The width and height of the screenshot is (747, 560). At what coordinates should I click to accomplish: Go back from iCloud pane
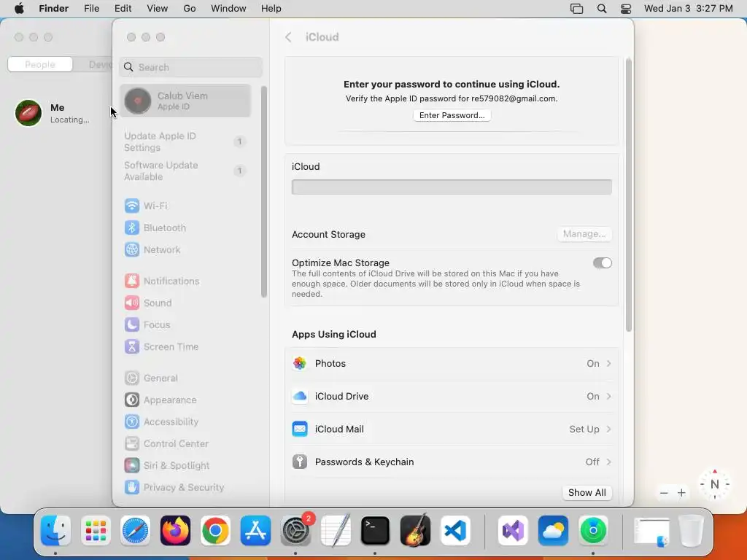(x=288, y=37)
